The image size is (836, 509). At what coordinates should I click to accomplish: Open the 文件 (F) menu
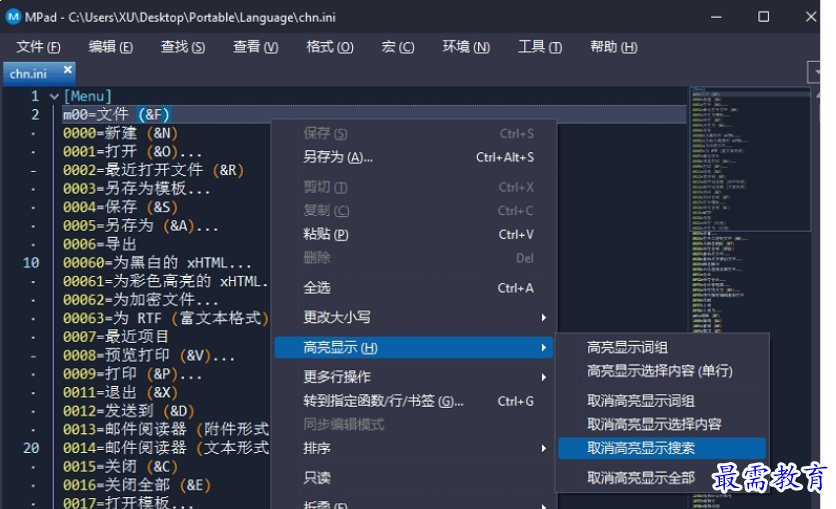point(38,47)
